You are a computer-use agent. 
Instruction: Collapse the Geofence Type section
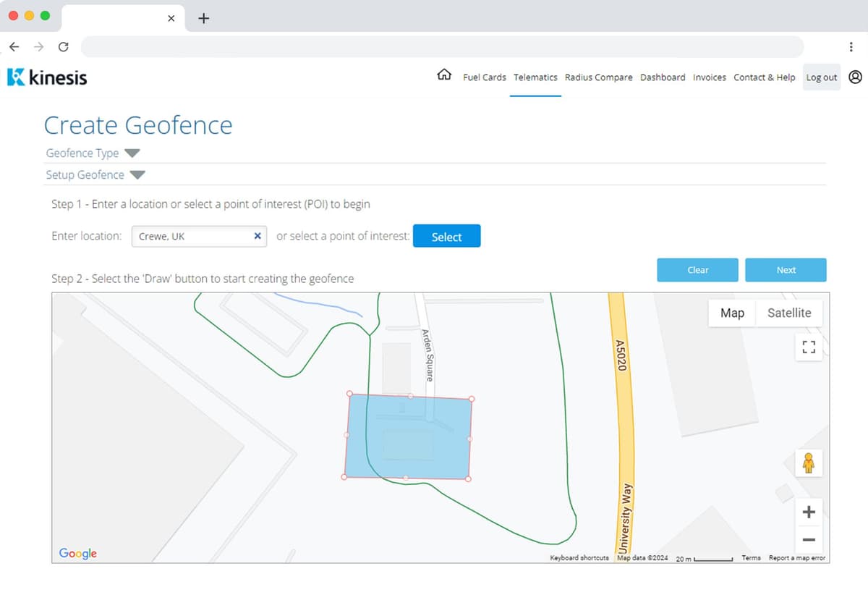[133, 153]
